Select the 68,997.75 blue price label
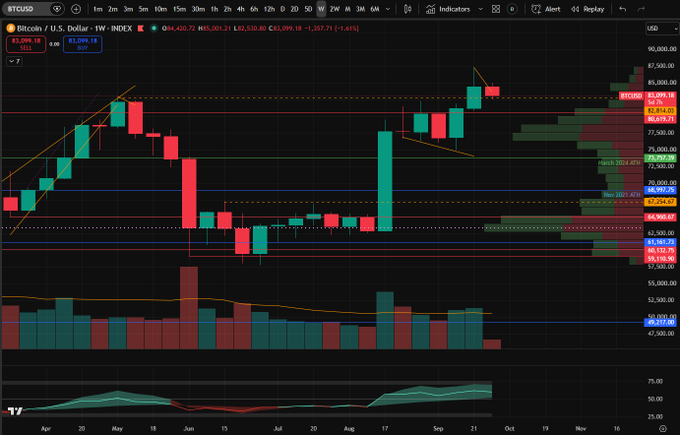Image resolution: width=680 pixels, height=435 pixels. point(661,190)
